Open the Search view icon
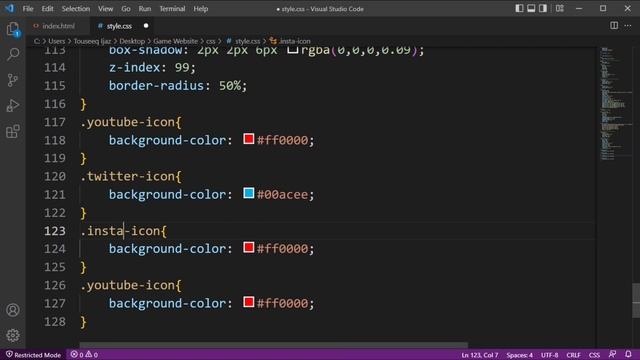The height and width of the screenshot is (360, 640). click(x=13, y=54)
